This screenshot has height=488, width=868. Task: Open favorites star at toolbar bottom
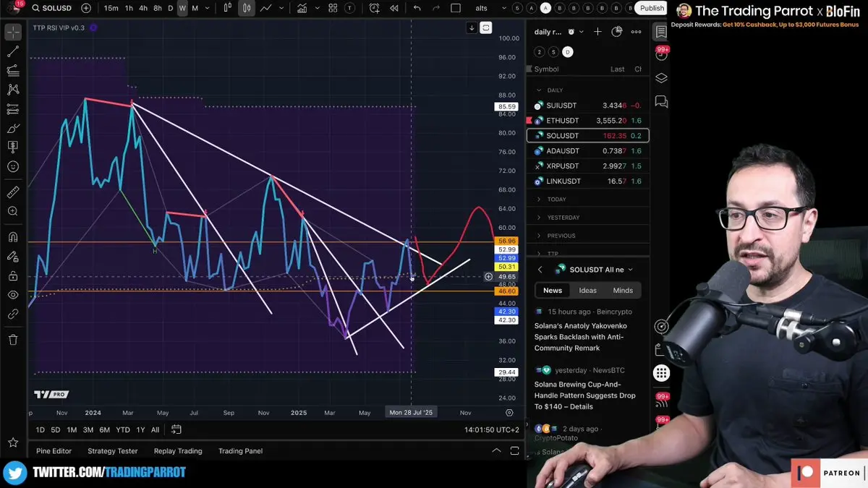(13, 442)
